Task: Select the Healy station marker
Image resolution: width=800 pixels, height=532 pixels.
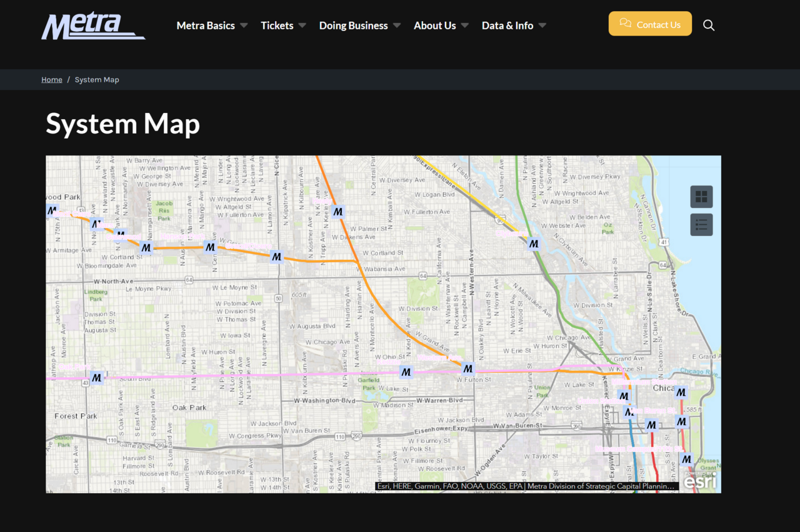Action: pyautogui.click(x=338, y=212)
